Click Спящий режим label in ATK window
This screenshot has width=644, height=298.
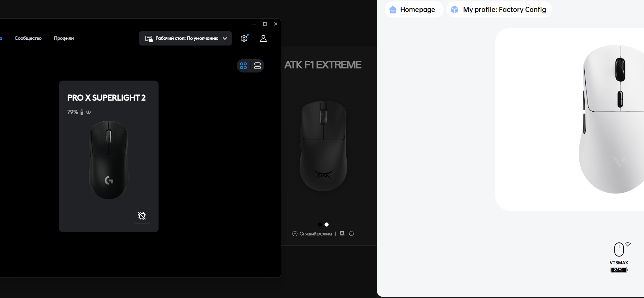pos(316,234)
